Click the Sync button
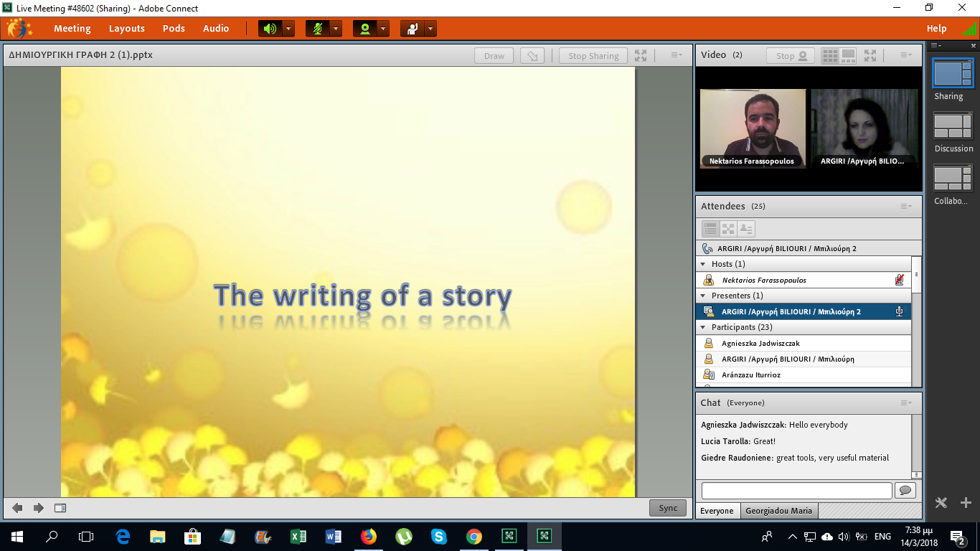This screenshot has height=551, width=980. click(x=668, y=508)
